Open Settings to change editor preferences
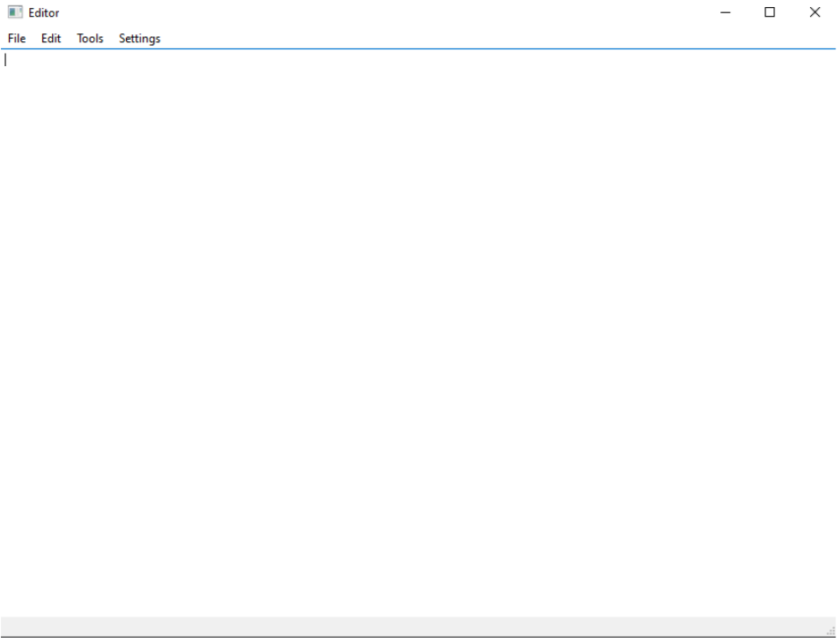Screen dimensions: 840x642 click(x=139, y=38)
